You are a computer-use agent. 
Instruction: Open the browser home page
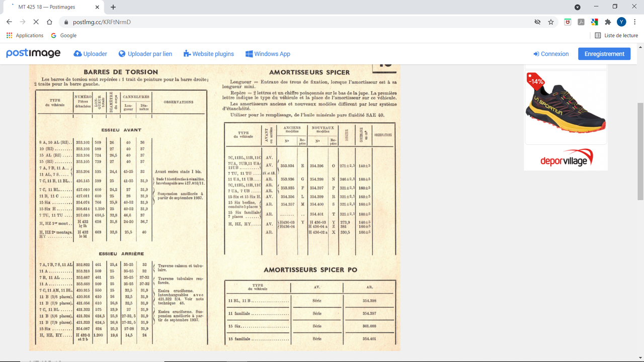[x=49, y=22]
